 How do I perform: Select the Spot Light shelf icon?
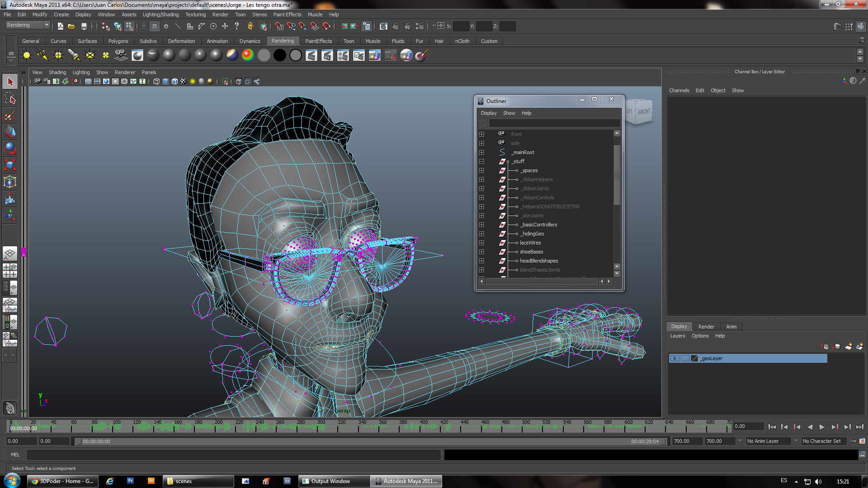74,55
